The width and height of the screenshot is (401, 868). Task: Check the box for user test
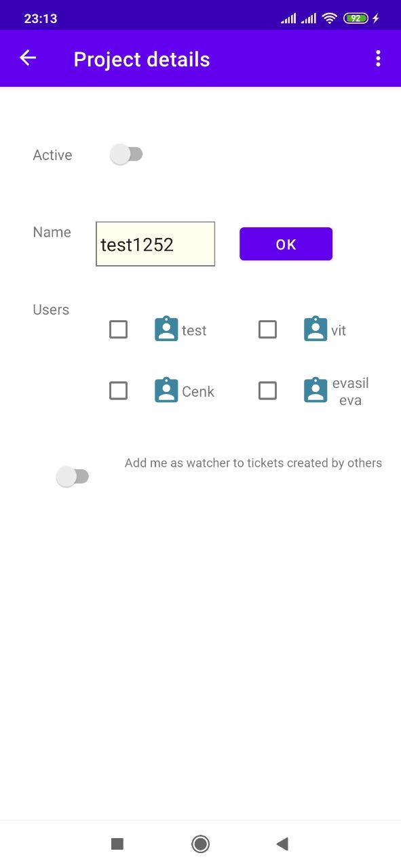pyautogui.click(x=118, y=330)
